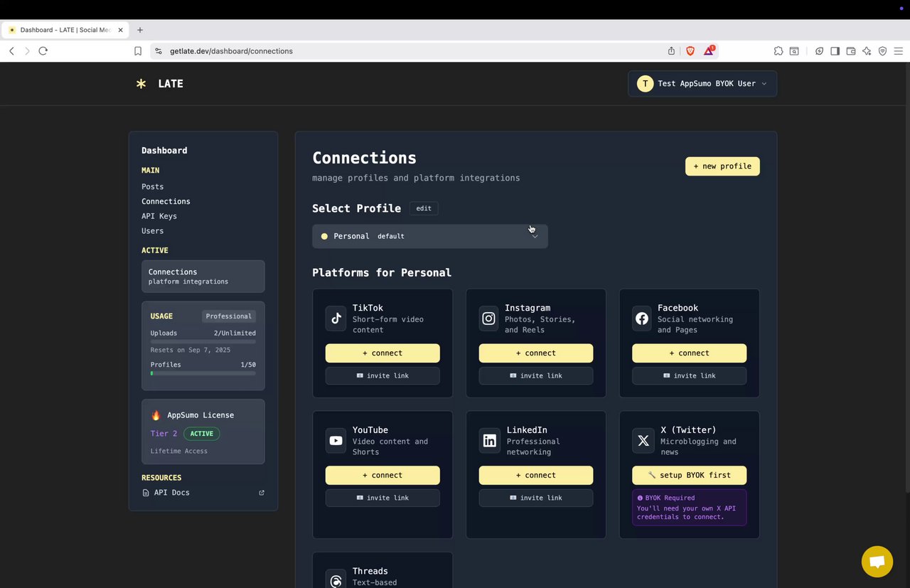Click the ACTIVE license status badge
Viewport: 910px width, 588px height.
[x=202, y=434]
